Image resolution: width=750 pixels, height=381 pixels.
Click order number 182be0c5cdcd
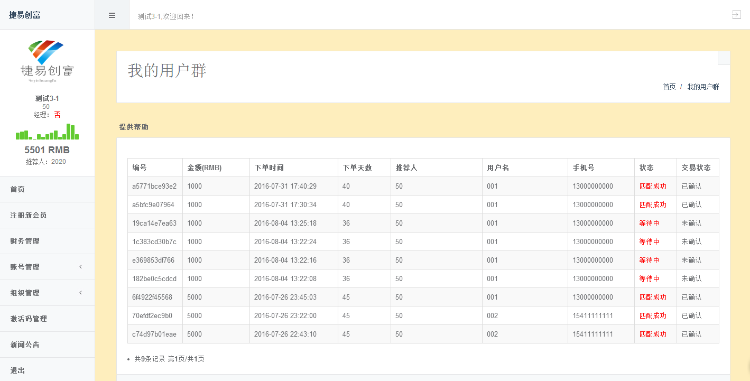[154, 279]
